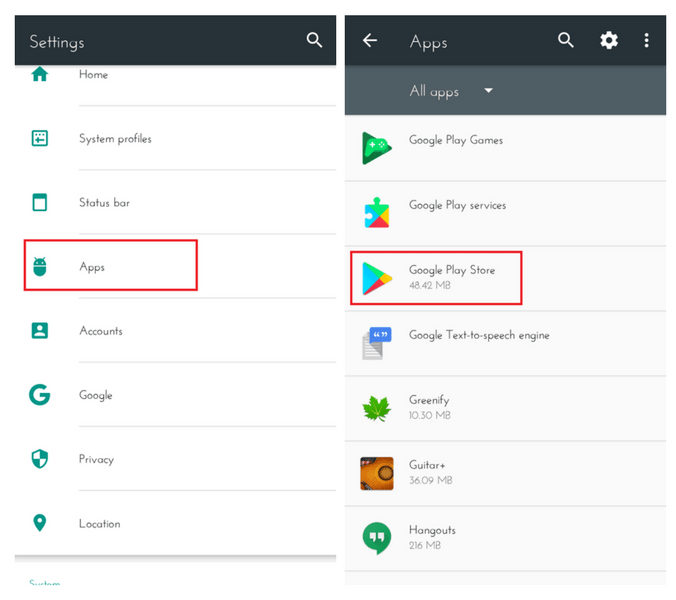This screenshot has width=676, height=600.
Task: Open the Privacy settings entry
Action: [x=175, y=459]
